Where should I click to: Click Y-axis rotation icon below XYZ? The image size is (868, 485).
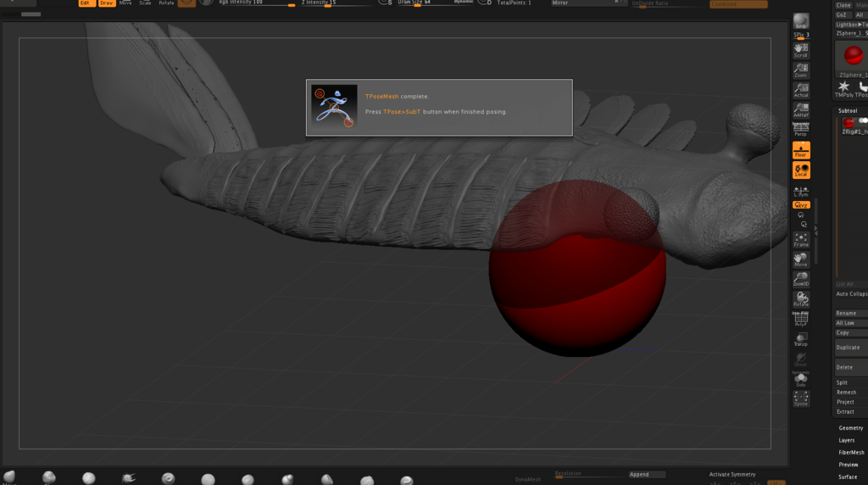(x=800, y=215)
